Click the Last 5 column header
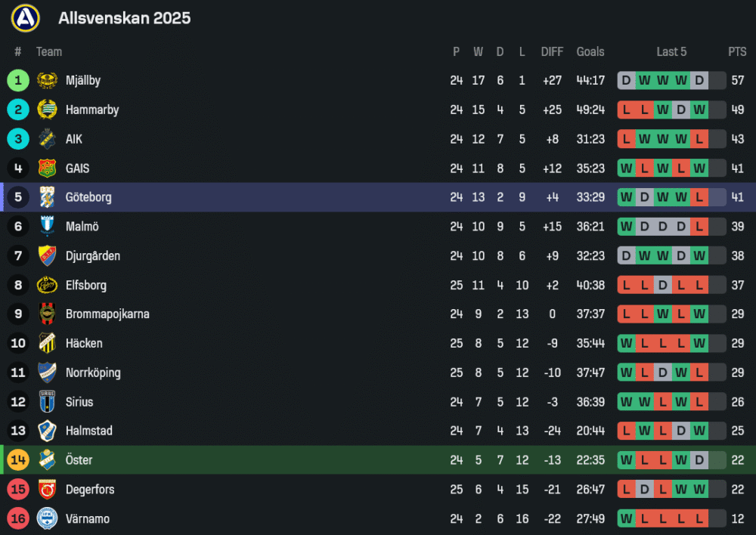 point(671,51)
